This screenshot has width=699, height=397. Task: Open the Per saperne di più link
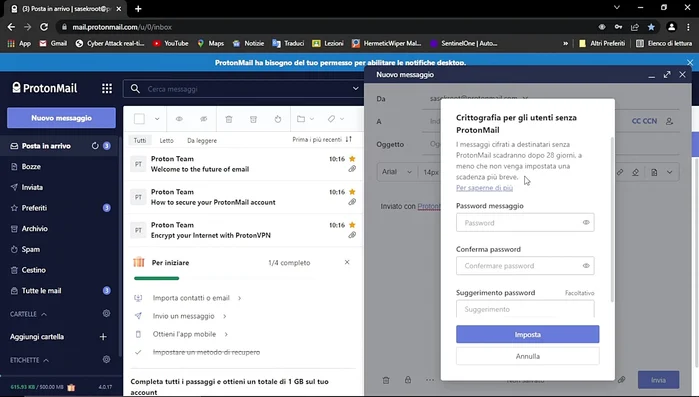click(x=484, y=188)
